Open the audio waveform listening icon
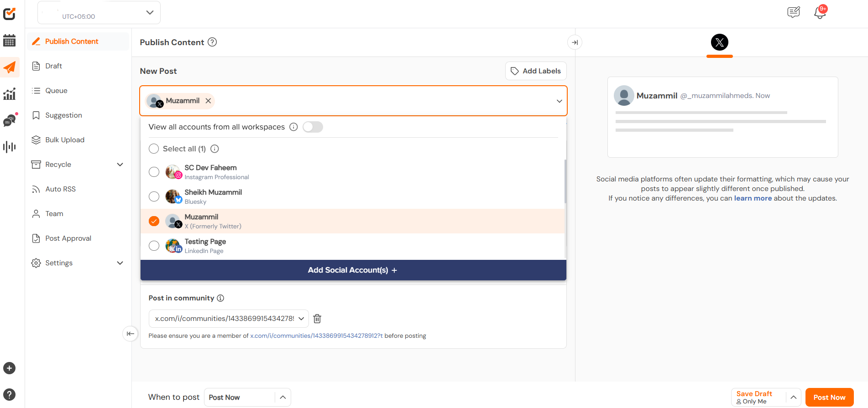Screen dimensions: 868x408 coord(10,147)
